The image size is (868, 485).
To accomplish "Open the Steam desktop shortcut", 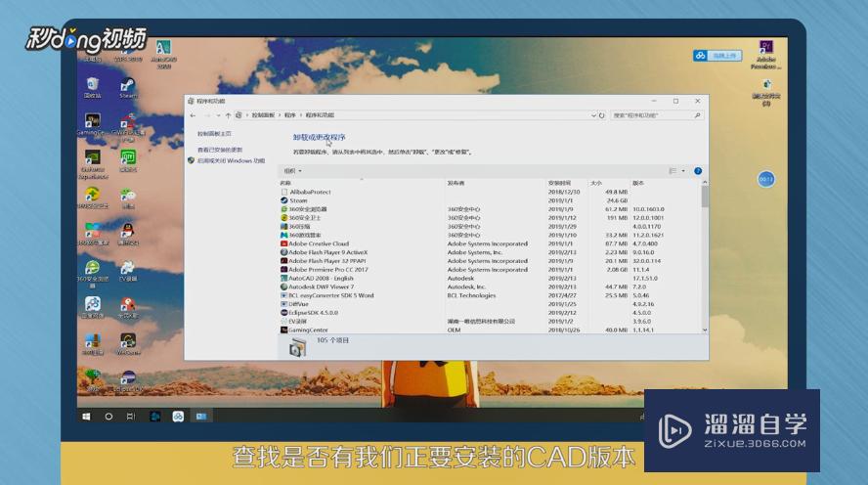I will tap(128, 87).
